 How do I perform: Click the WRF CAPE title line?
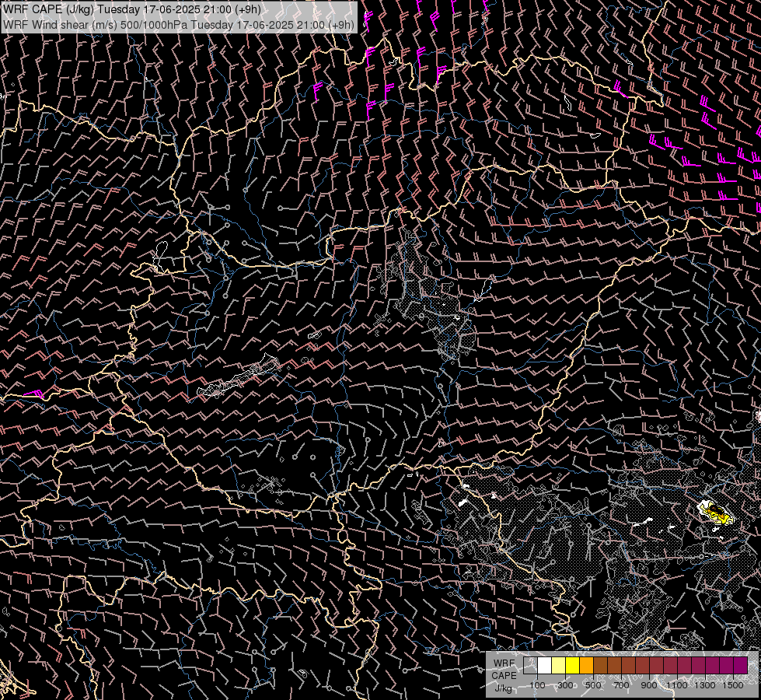click(132, 9)
